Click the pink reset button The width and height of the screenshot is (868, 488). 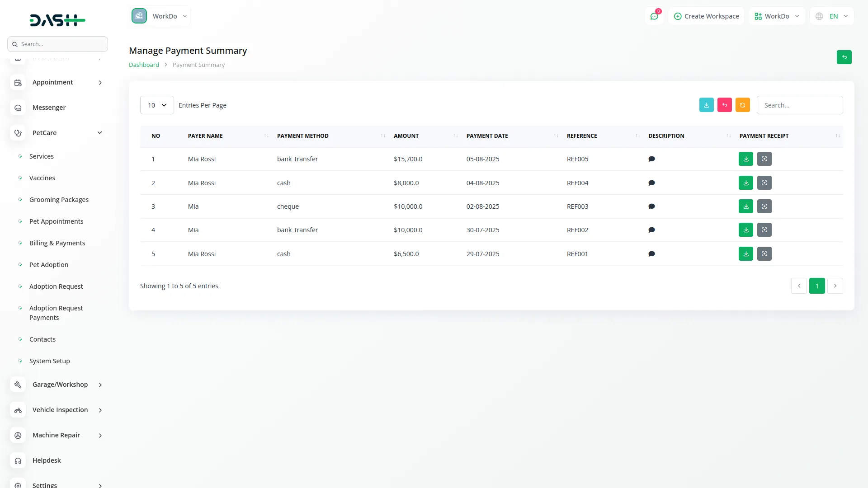tap(724, 105)
